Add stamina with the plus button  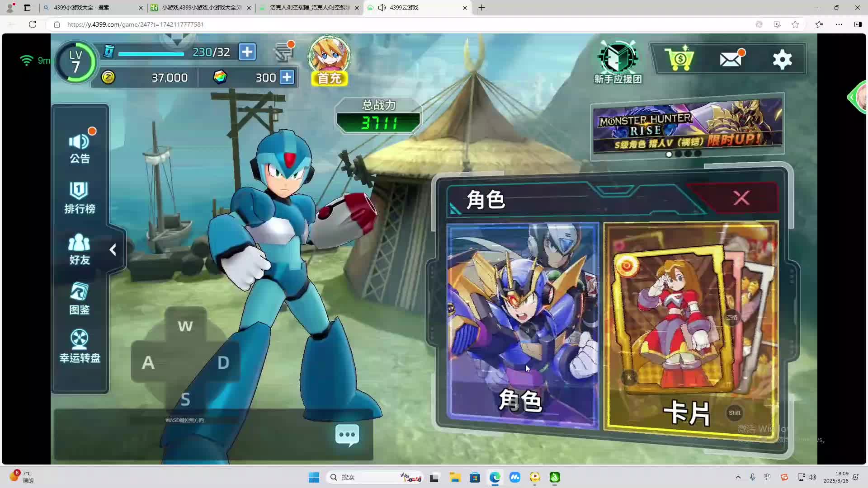(x=247, y=52)
